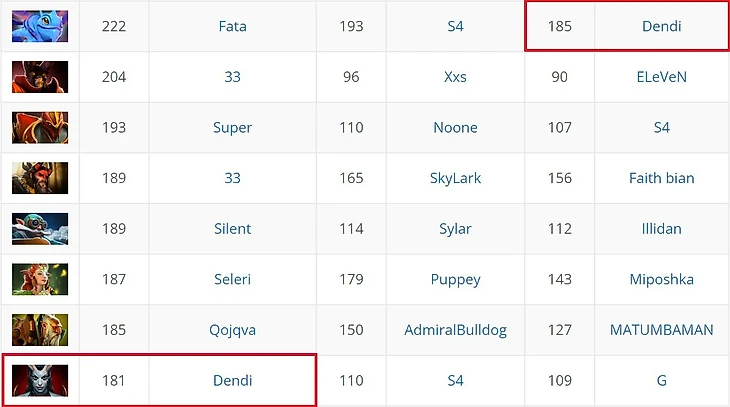This screenshot has height=407, width=730.
Task: Select the Illidan player link
Action: pos(662,229)
